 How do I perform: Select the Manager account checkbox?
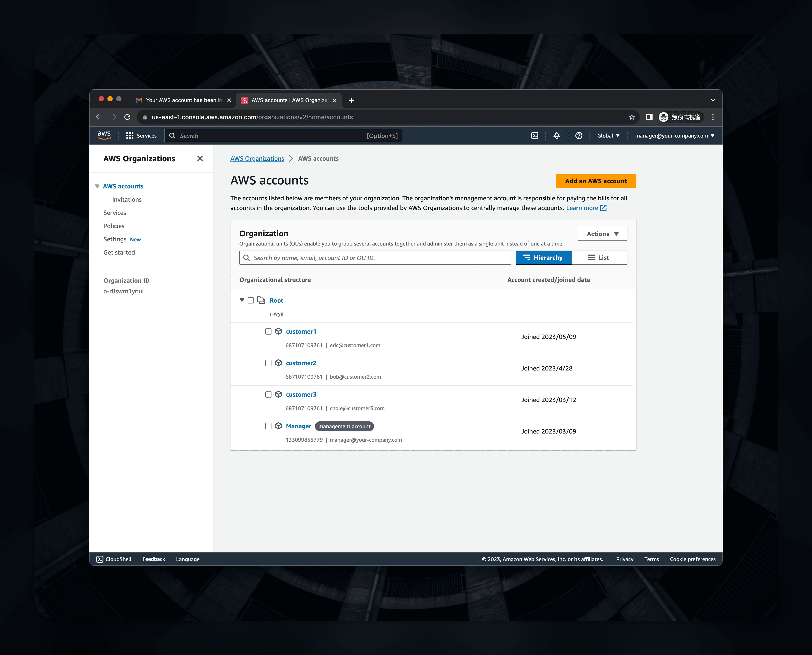pos(268,426)
